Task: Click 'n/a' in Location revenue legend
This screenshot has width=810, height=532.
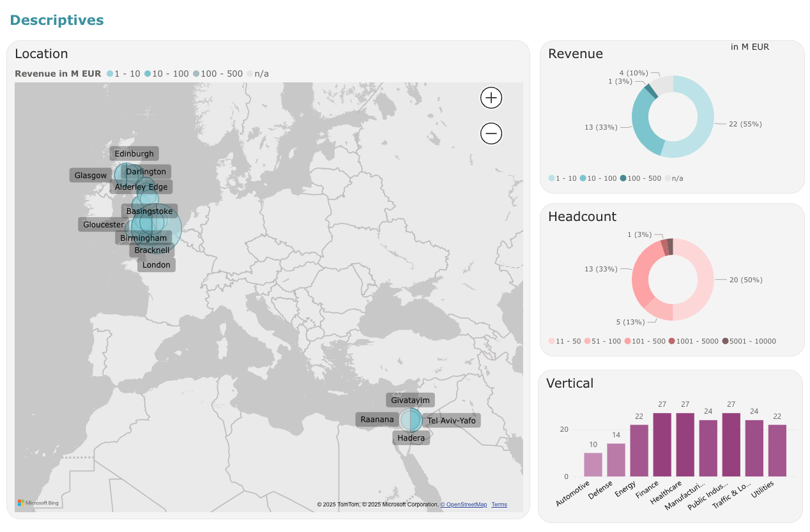Action: coord(258,74)
